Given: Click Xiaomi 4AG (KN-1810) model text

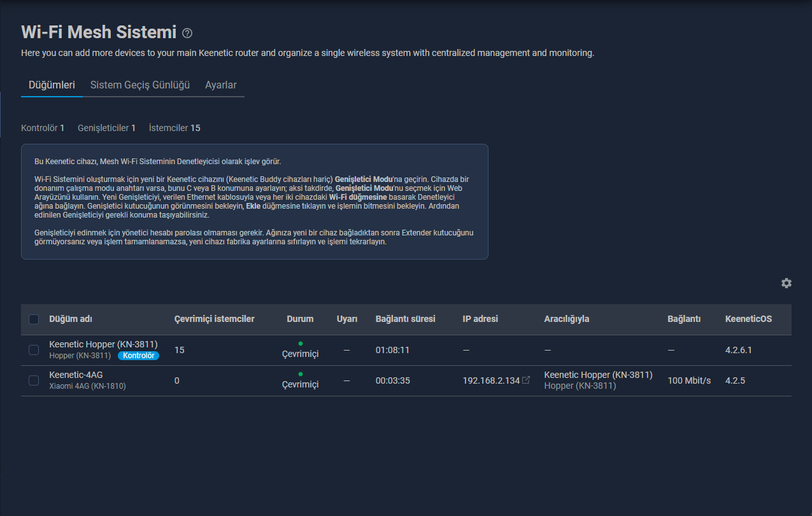Looking at the screenshot, I should [87, 386].
